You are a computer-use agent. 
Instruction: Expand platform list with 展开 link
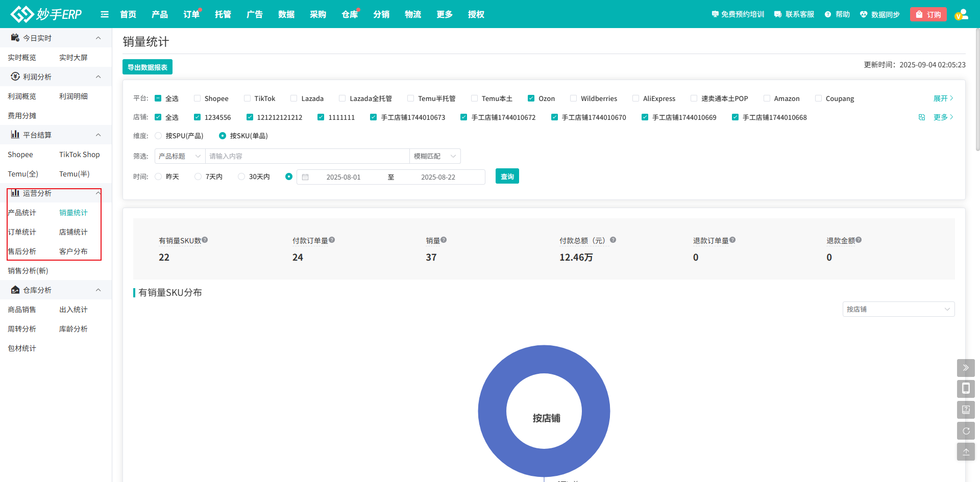click(943, 98)
